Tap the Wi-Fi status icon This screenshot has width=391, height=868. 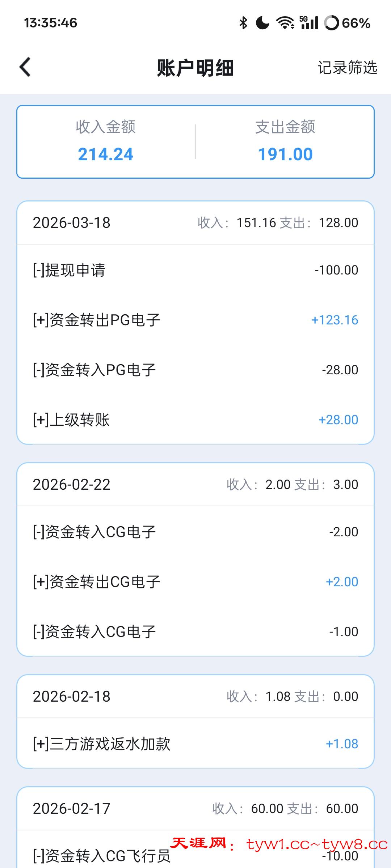click(285, 23)
